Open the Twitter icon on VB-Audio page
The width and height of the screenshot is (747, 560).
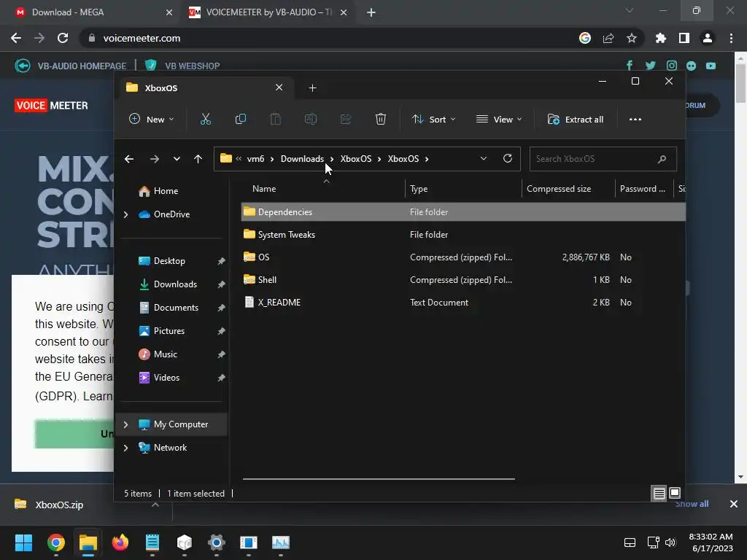point(650,65)
